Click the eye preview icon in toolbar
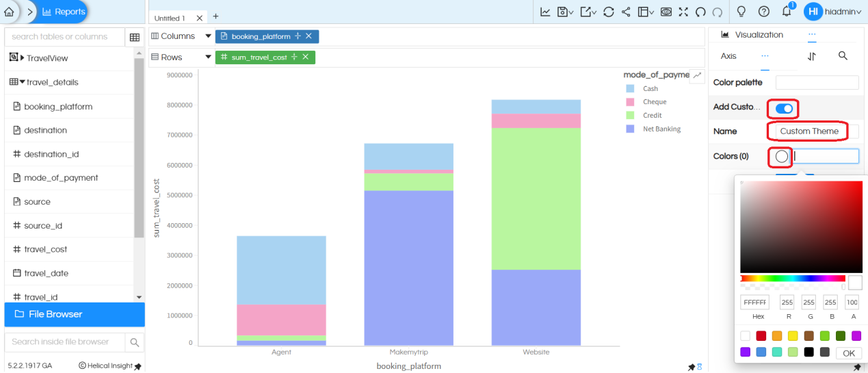Viewport: 868px width, 373px height. pyautogui.click(x=666, y=12)
